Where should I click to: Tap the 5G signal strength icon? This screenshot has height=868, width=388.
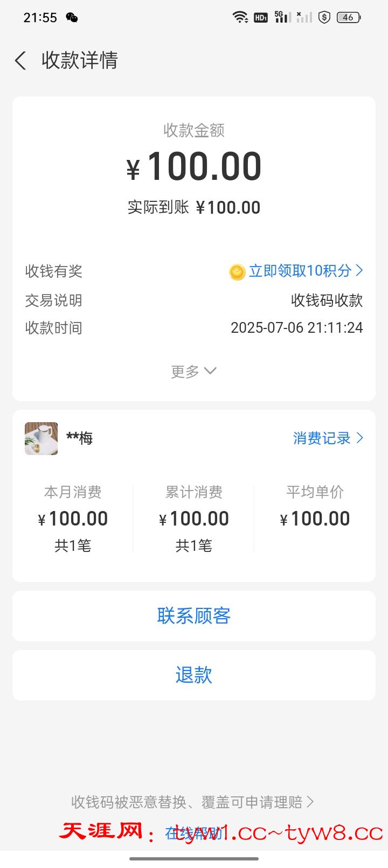click(282, 17)
